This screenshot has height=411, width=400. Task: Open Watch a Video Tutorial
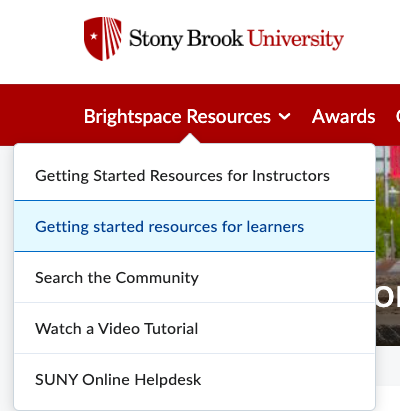(195, 328)
